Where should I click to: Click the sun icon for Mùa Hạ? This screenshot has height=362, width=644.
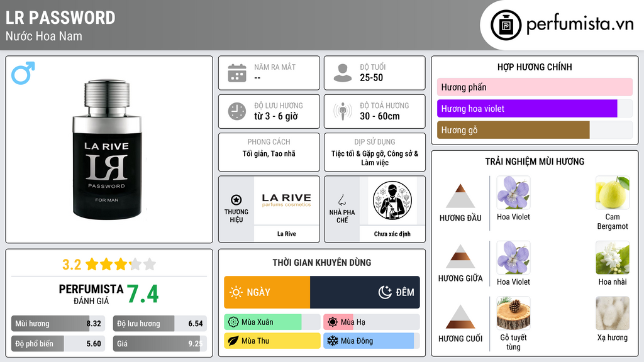coord(333,322)
